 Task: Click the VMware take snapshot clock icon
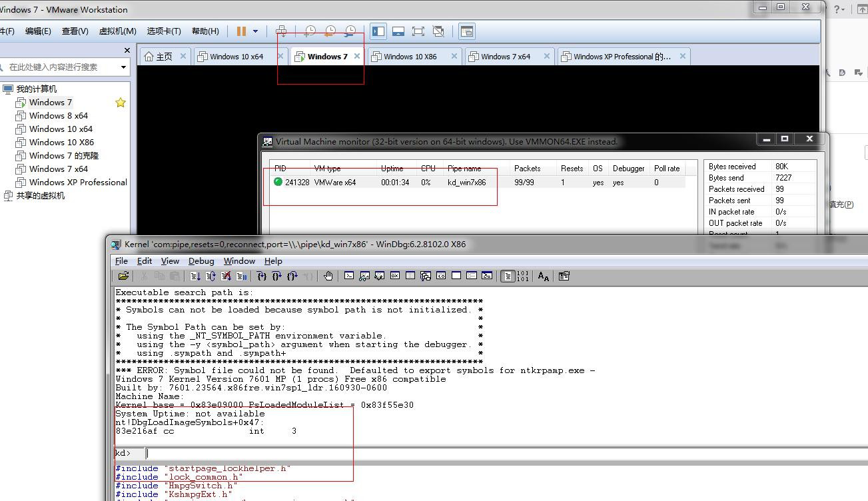pyautogui.click(x=310, y=31)
